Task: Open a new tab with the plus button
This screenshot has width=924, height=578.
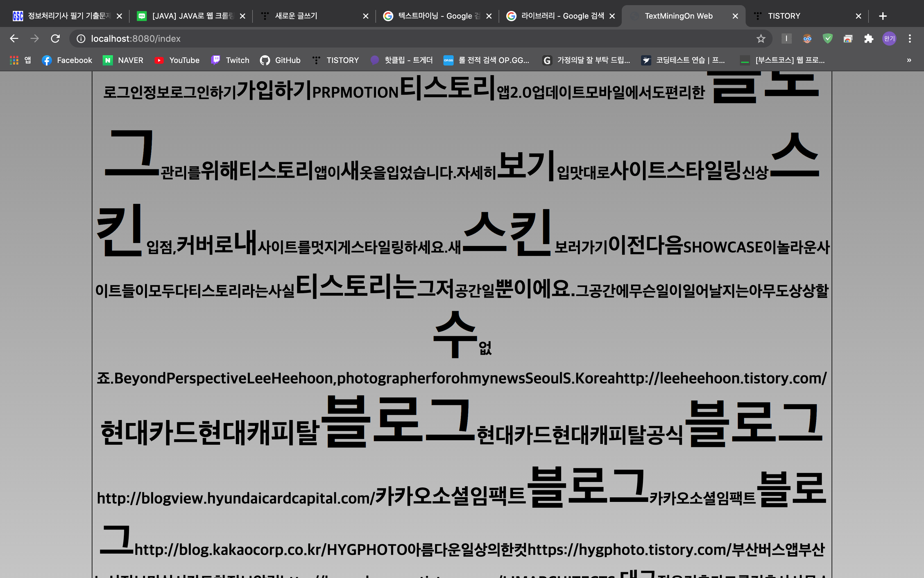Action: coord(883,16)
